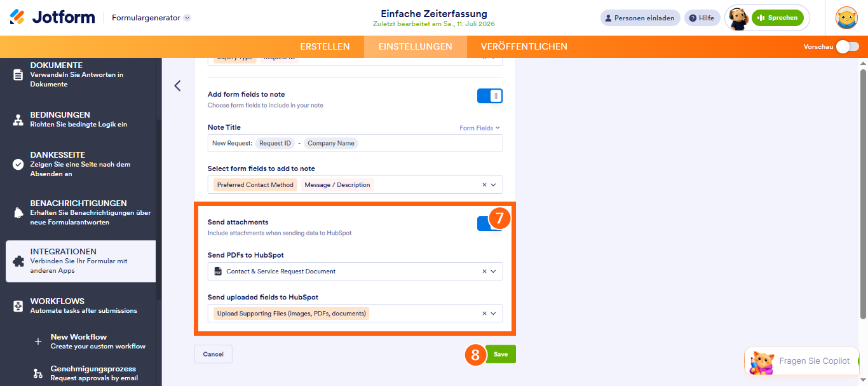The image size is (868, 386).
Task: Click Personen einladen button
Action: tap(640, 18)
